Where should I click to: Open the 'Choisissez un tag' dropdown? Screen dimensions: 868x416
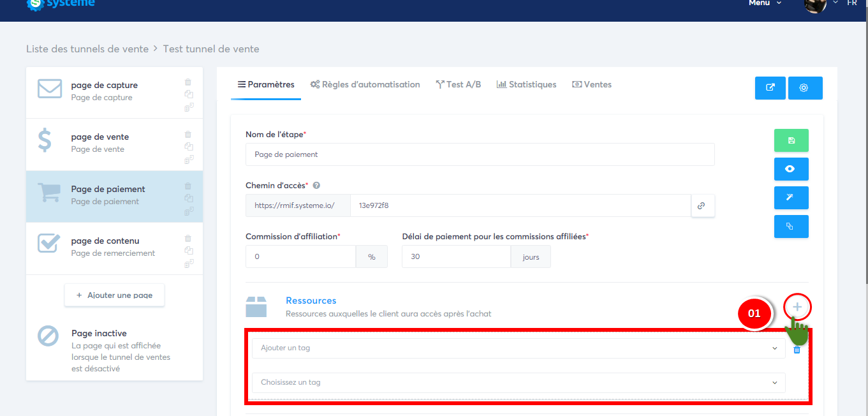(518, 383)
